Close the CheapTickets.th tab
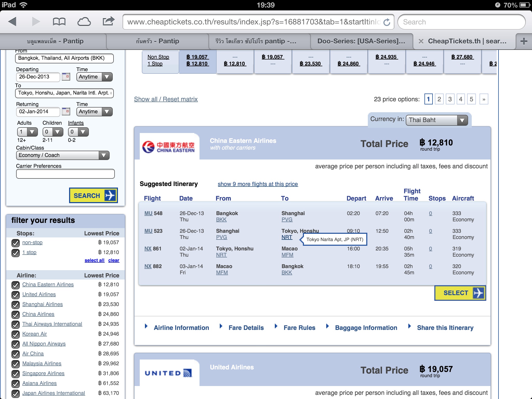This screenshot has width=532, height=399. pos(421,41)
